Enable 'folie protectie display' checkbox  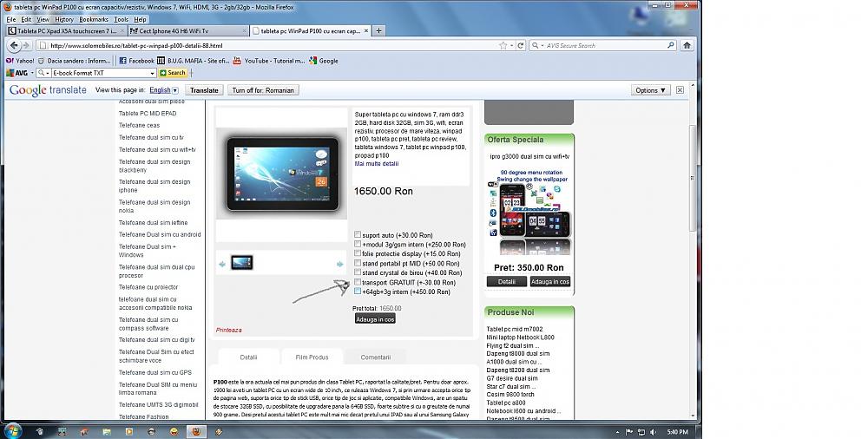[358, 254]
